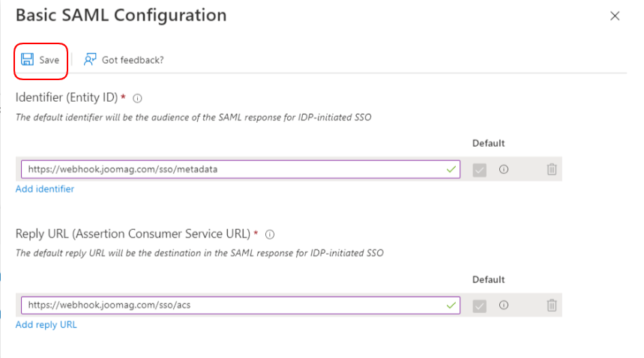The width and height of the screenshot is (644, 358).
Task: Delete the sso/metadata identifier with trash icon
Action: pyautogui.click(x=552, y=170)
